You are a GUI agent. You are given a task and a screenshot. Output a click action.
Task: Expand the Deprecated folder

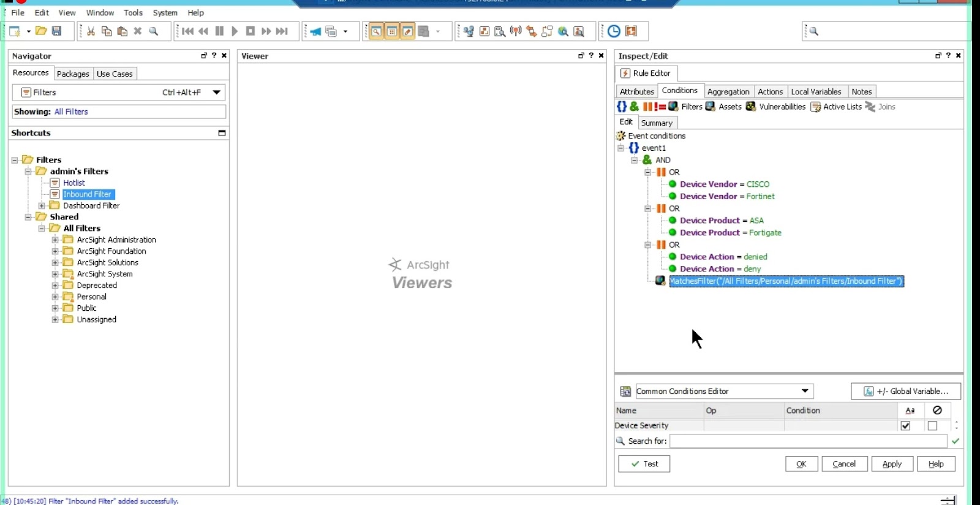(55, 286)
